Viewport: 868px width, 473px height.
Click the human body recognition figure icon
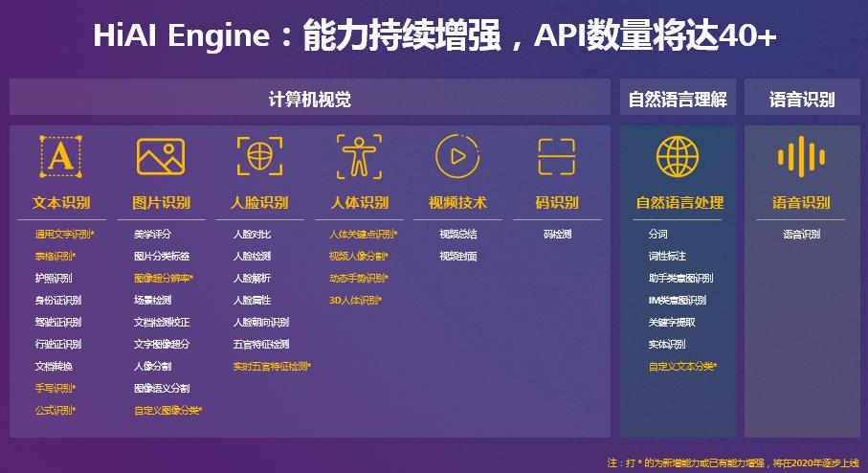point(359,157)
